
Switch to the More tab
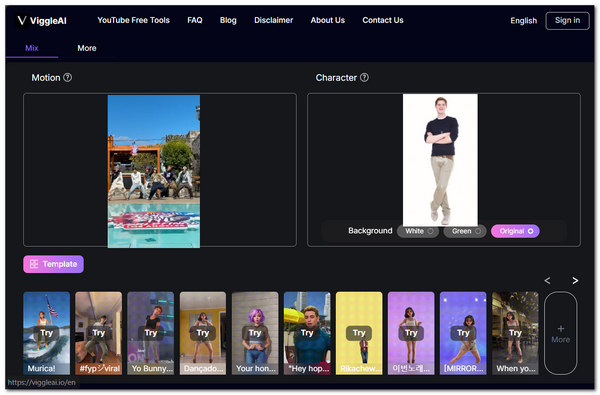coord(87,48)
